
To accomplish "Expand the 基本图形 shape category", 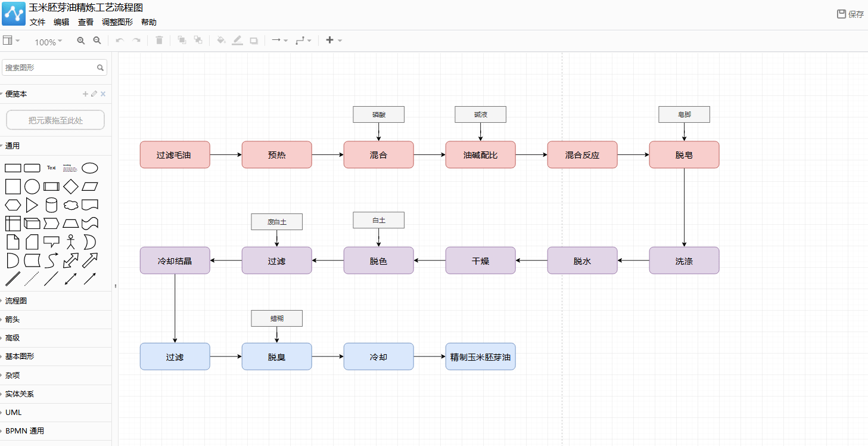I will [x=55, y=357].
